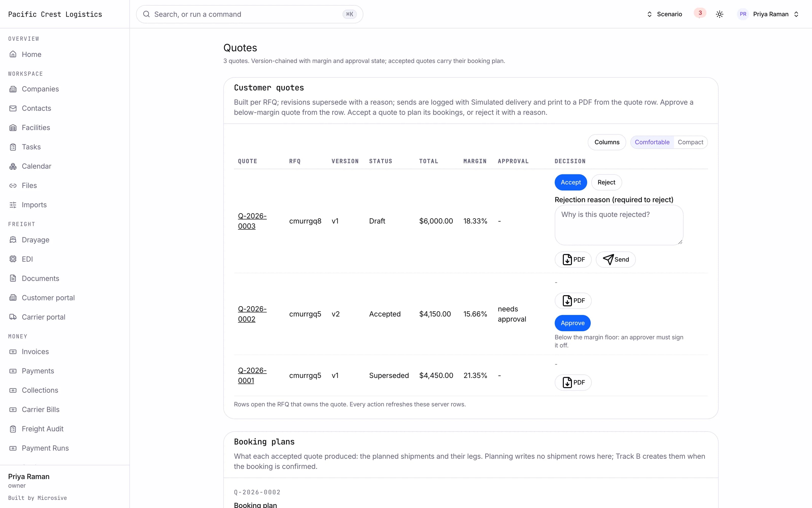Click the Imports sliders icon

[x=13, y=205]
